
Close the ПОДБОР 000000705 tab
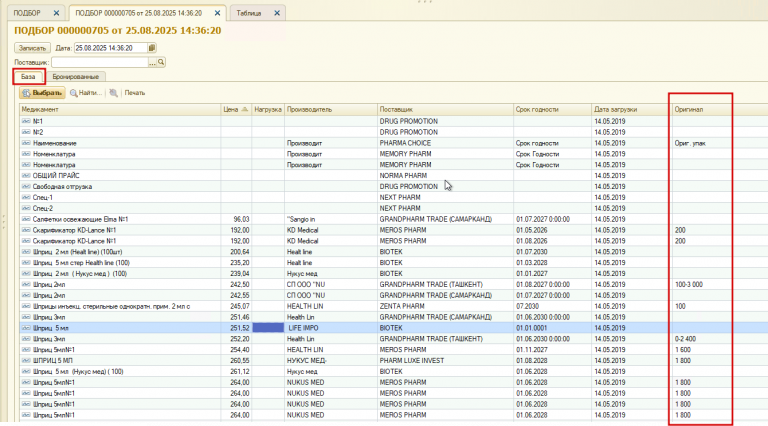(x=217, y=13)
